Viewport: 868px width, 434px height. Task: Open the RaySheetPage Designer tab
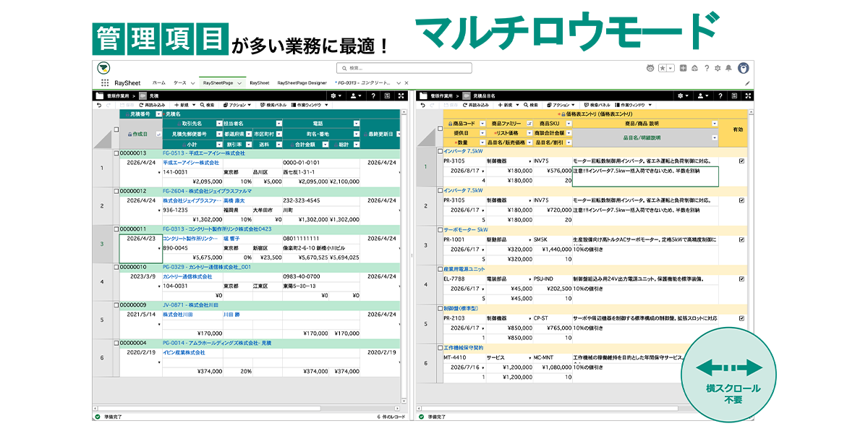click(302, 83)
